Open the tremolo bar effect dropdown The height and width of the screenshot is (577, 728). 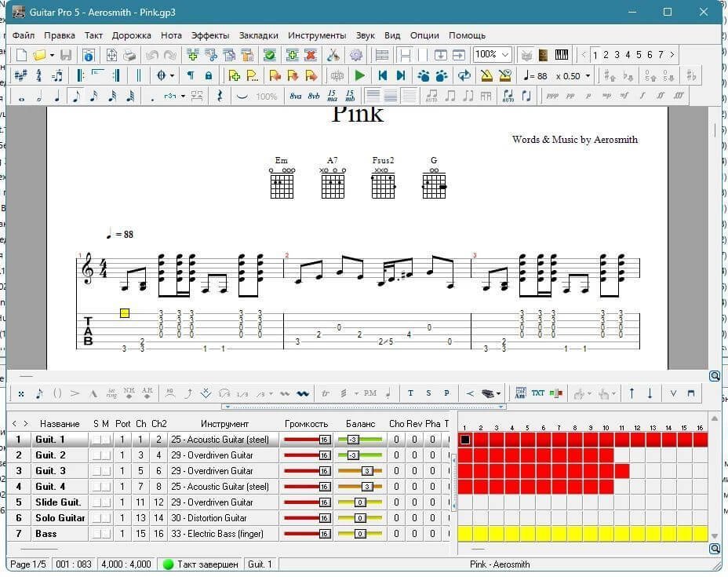(x=271, y=394)
